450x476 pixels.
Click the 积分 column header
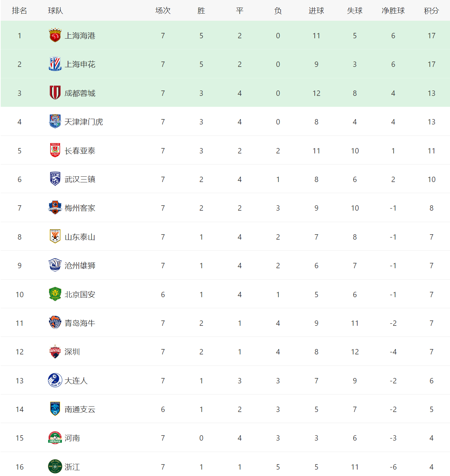431,11
